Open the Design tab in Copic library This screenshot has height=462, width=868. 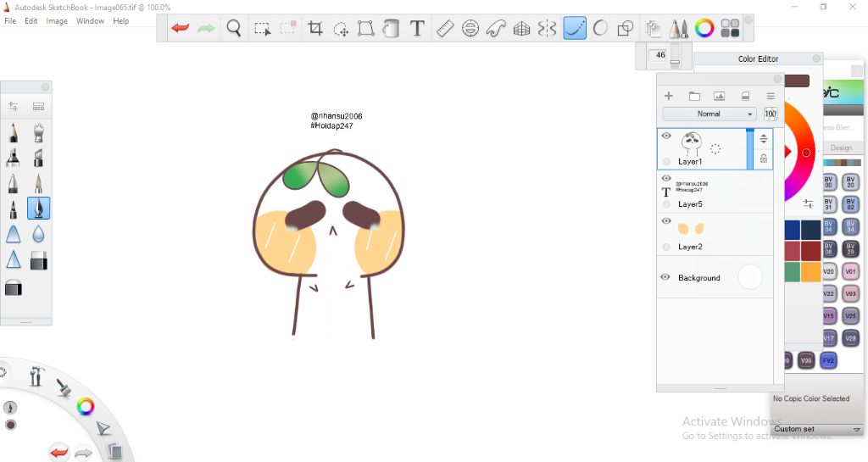(841, 148)
